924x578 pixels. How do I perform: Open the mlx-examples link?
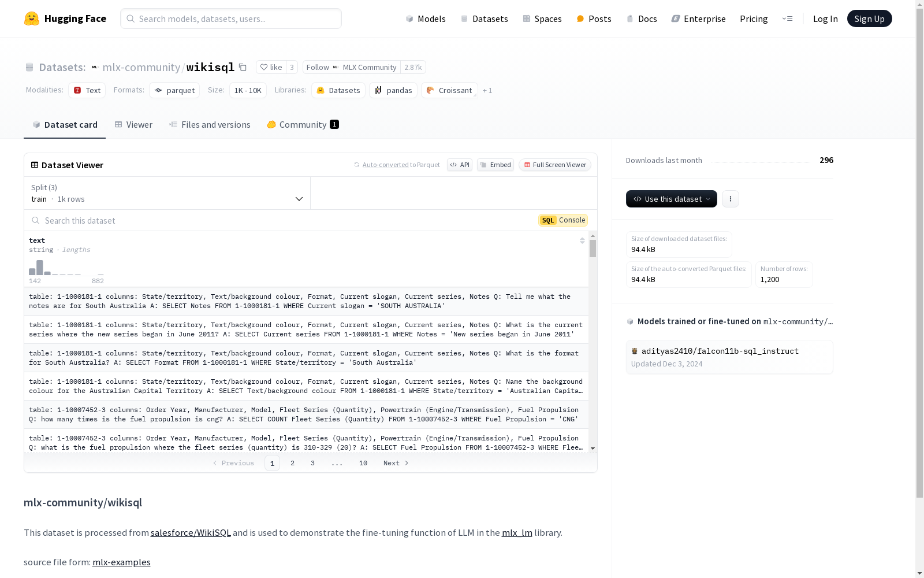click(121, 562)
